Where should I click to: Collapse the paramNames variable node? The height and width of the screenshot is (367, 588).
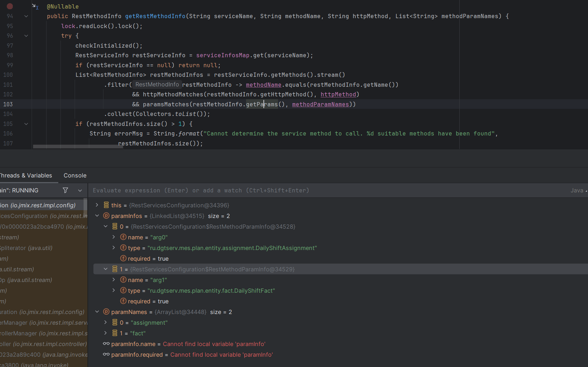[x=97, y=312]
